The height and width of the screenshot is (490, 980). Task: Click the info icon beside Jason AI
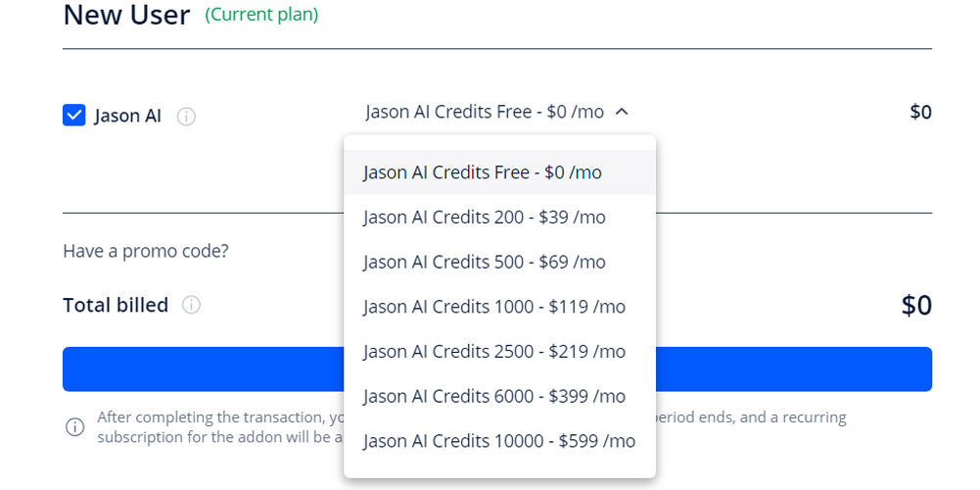[186, 117]
